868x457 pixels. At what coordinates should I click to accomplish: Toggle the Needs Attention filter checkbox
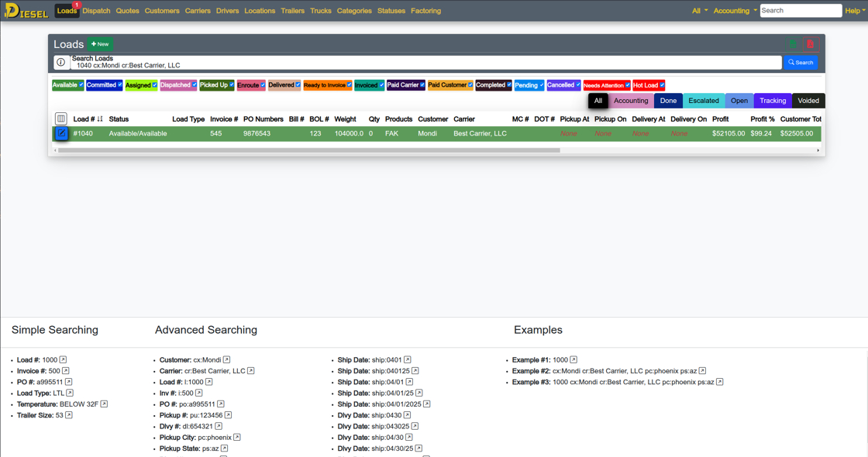point(627,84)
